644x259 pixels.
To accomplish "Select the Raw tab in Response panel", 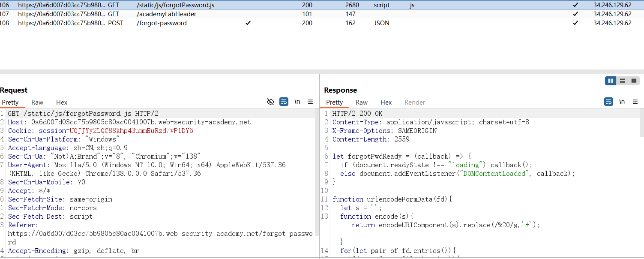I will pos(362,102).
